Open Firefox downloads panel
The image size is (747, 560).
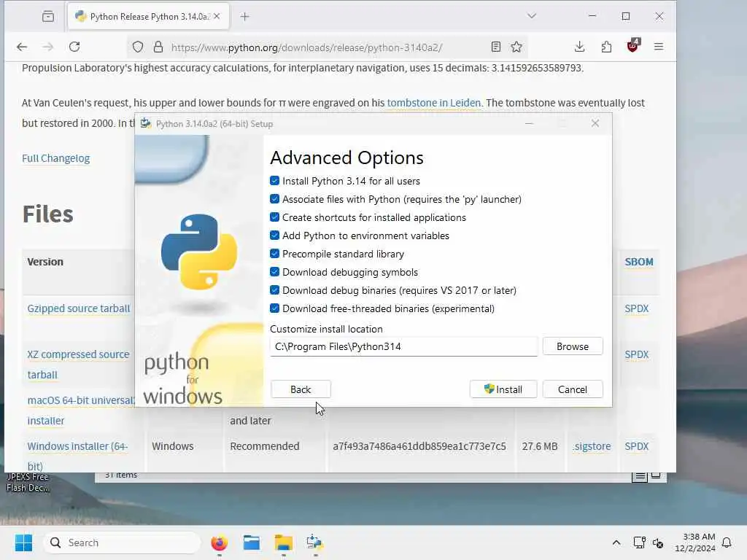[579, 46]
